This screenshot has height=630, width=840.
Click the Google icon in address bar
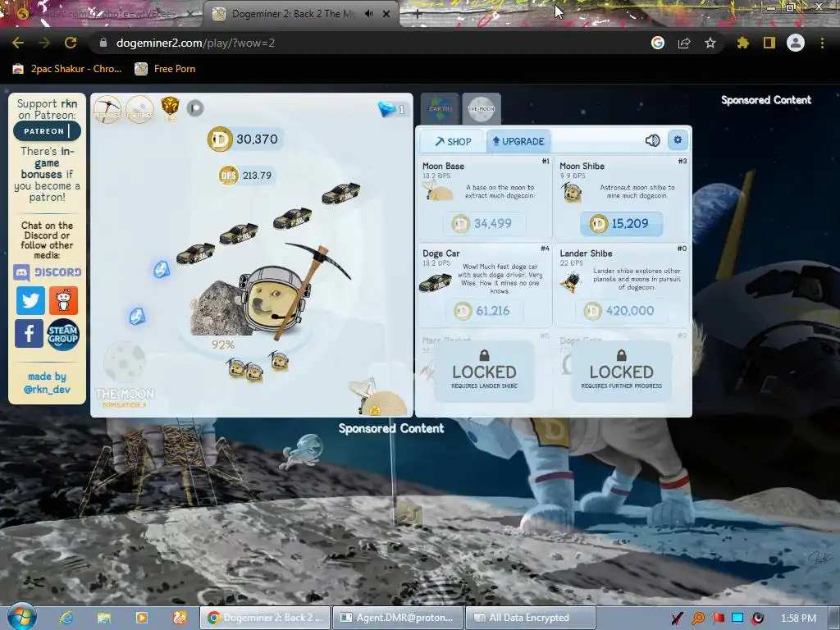tap(658, 43)
